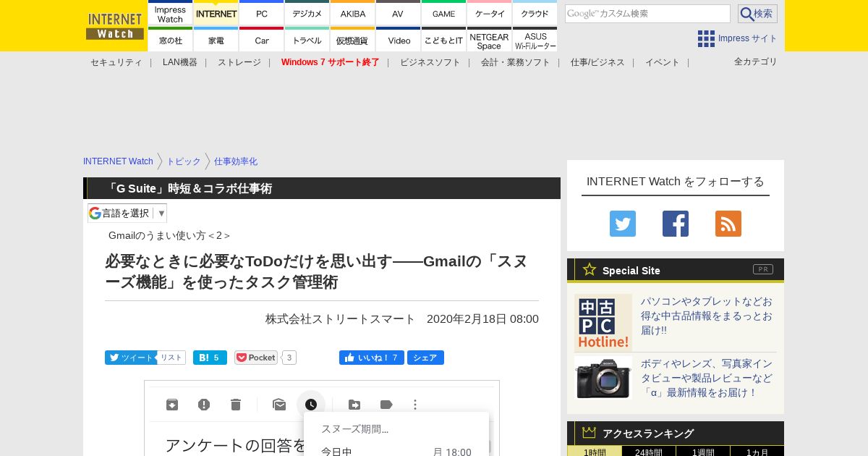The image size is (868, 456).
Task: Open the Car nav tab
Action: pyautogui.click(x=262, y=40)
